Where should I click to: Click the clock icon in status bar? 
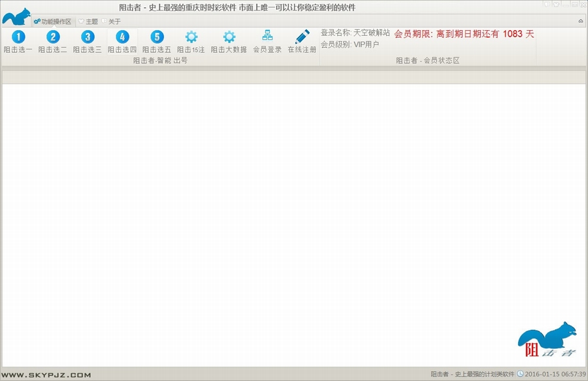click(x=520, y=374)
